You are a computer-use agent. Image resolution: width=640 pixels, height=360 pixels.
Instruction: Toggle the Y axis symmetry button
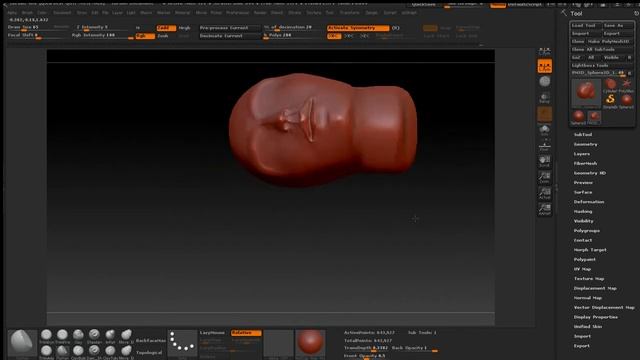[349, 36]
